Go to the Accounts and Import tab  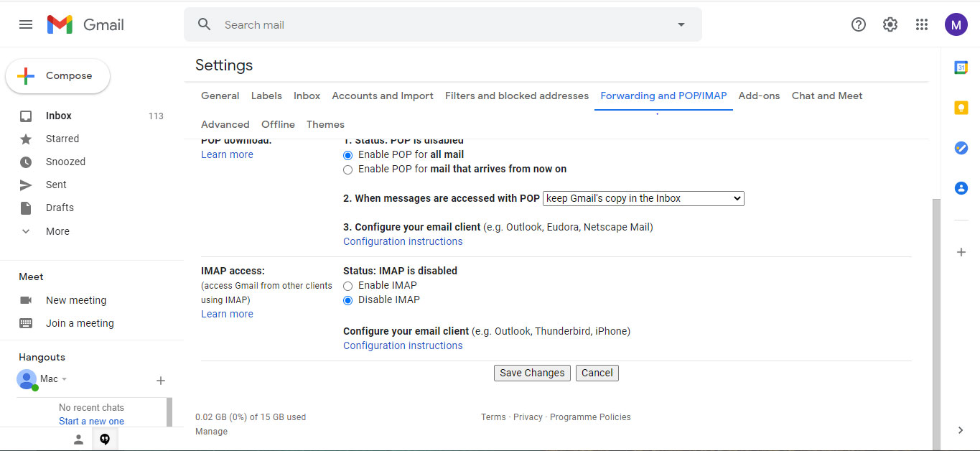tap(382, 96)
